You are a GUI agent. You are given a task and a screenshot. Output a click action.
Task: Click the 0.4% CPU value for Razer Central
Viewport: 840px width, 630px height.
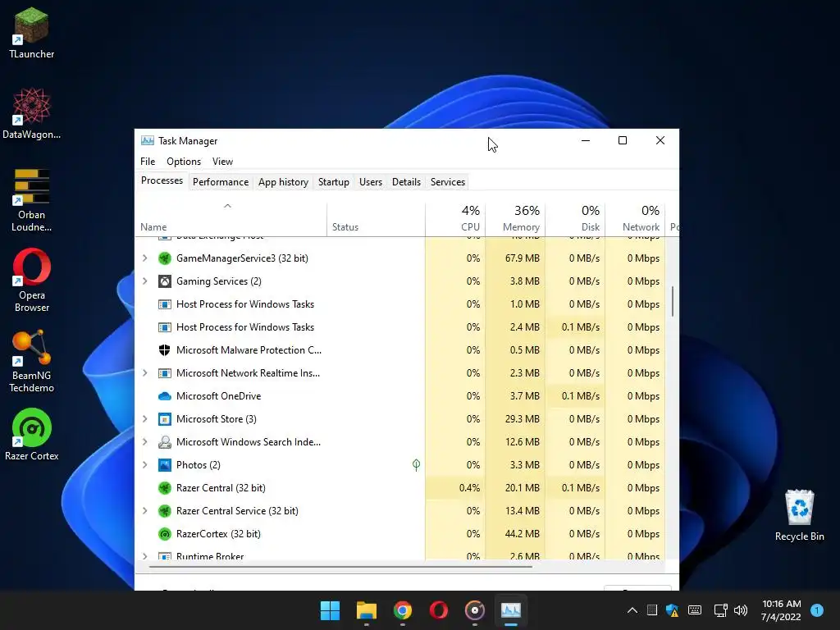click(x=469, y=488)
